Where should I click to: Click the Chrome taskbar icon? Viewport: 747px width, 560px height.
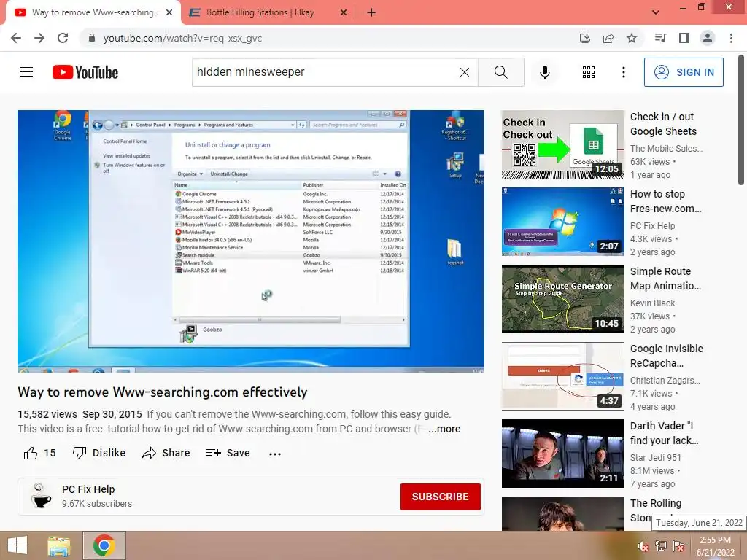tap(104, 545)
